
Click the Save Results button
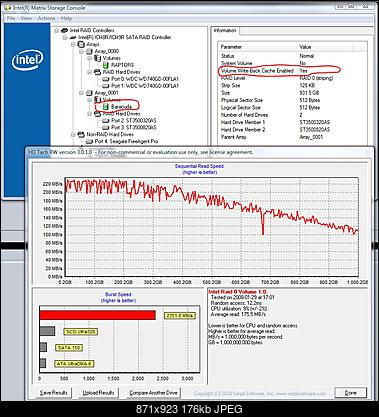point(54,393)
